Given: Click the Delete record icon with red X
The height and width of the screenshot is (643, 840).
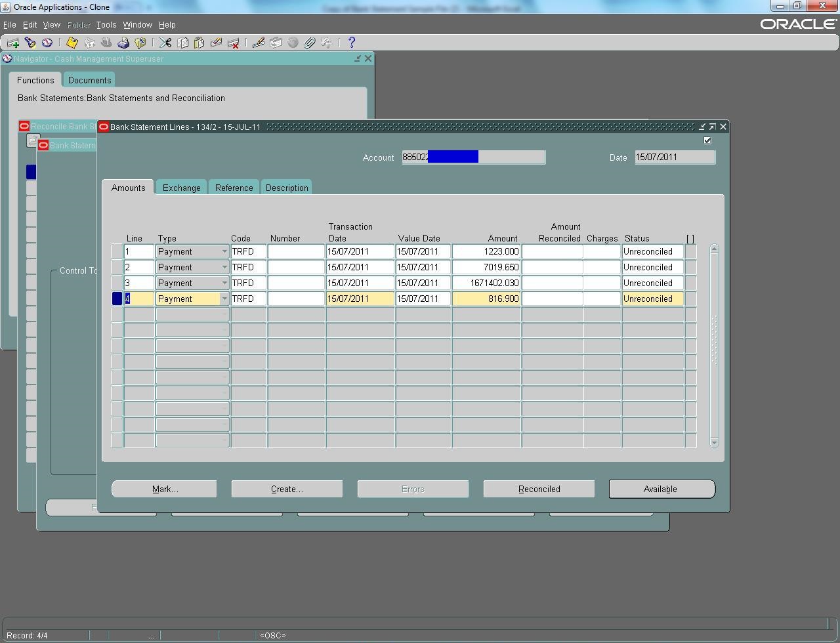Looking at the screenshot, I should point(233,43).
